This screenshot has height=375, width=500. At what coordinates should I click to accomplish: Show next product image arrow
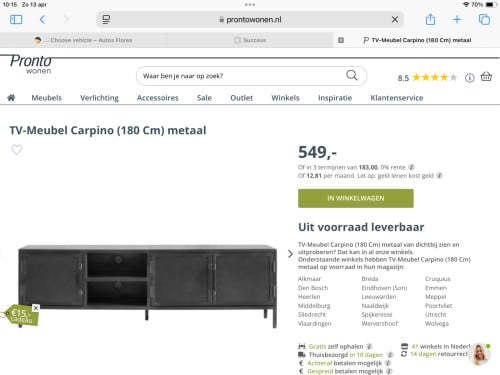point(290,254)
